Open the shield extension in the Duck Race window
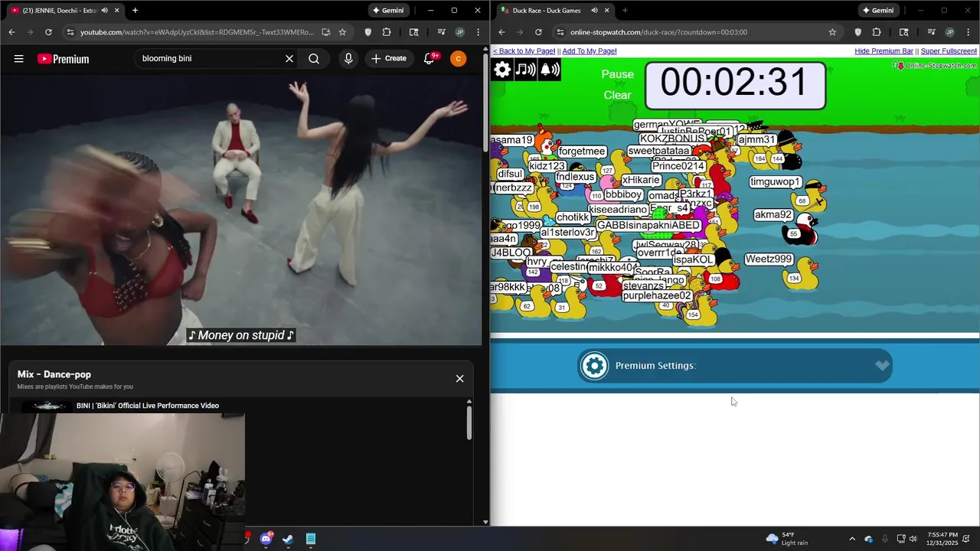Screen dimensions: 980x551 [857, 32]
